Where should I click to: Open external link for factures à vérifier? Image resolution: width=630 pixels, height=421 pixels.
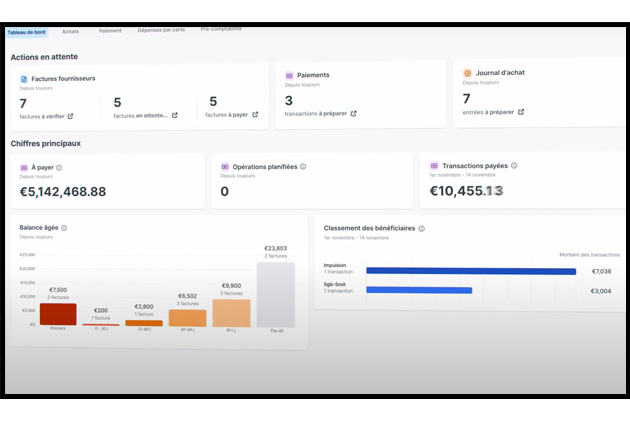tap(70, 116)
